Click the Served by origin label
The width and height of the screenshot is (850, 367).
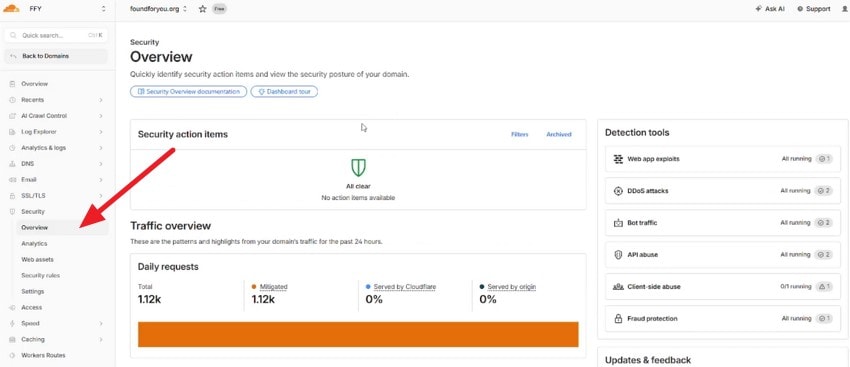pyautogui.click(x=512, y=287)
